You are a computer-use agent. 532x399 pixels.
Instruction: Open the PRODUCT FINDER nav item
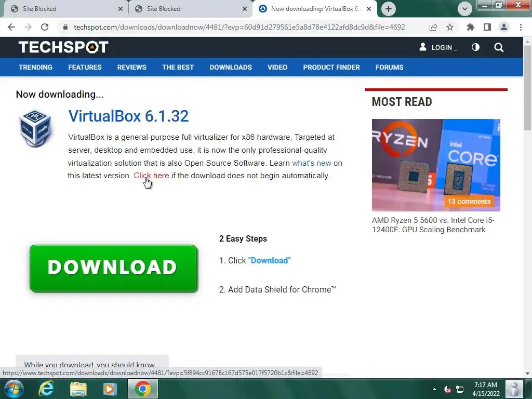coord(331,67)
